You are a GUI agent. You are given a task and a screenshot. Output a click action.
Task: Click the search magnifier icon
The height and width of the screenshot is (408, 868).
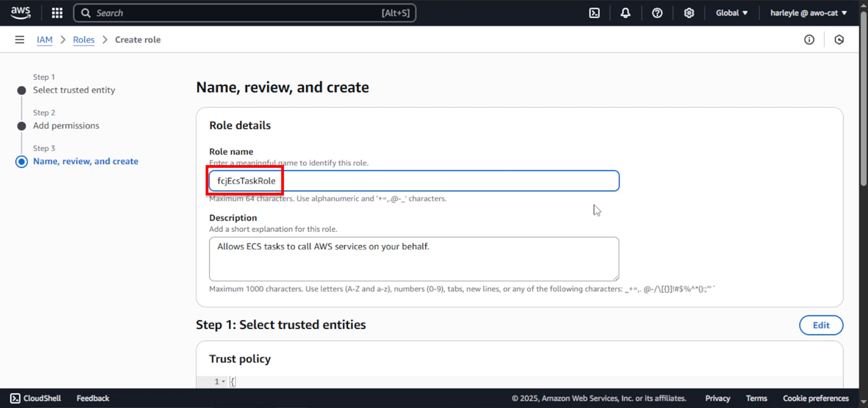[x=85, y=13]
